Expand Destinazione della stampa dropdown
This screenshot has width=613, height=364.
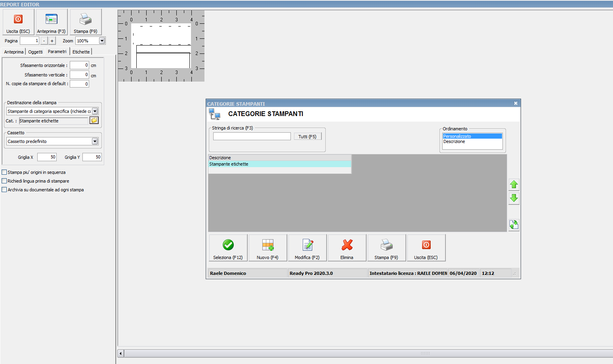tap(95, 111)
